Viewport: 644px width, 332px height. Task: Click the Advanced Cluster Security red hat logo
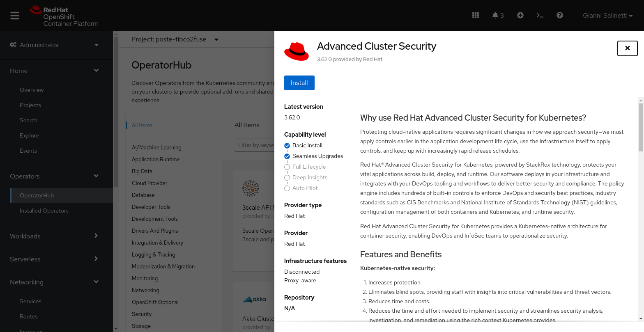click(297, 52)
